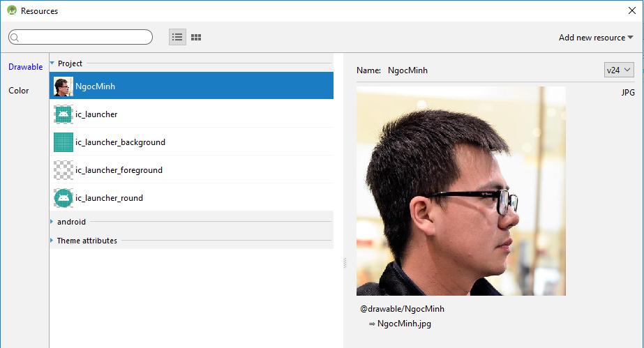Switch to the Drawable tab

pos(25,67)
